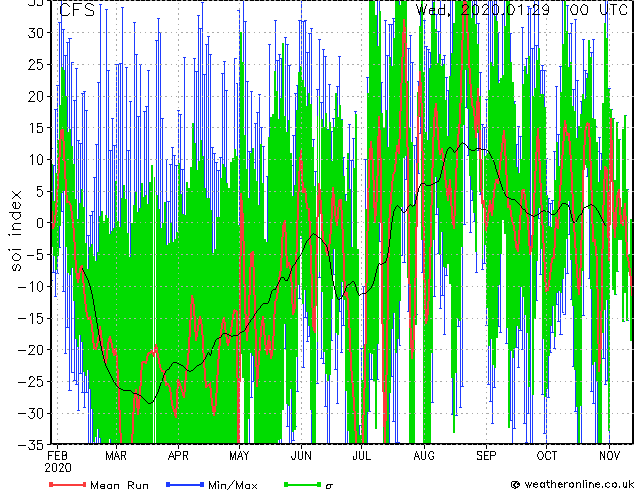Click the AUG month label
This screenshot has height=490, width=634.
pos(424,456)
